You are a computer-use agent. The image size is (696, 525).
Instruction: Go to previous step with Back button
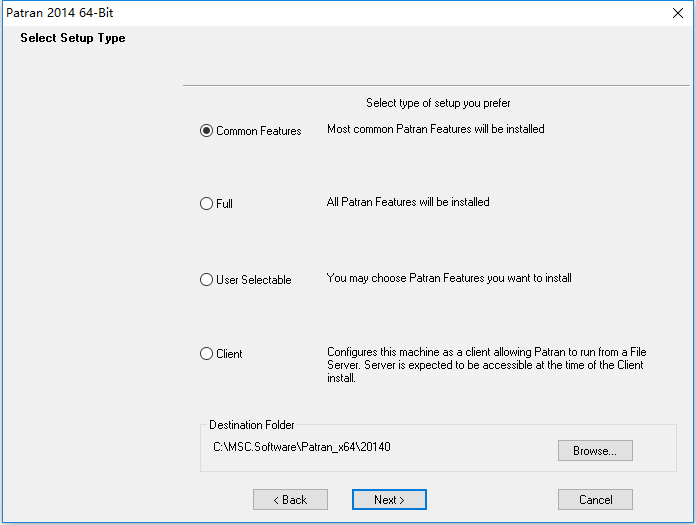pyautogui.click(x=290, y=500)
